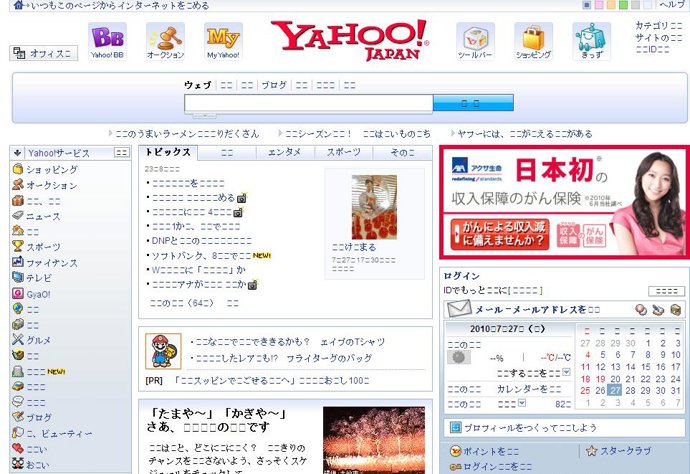Open the dropdown arrow in bottom calendar-panel row
690x474 pixels.
click(x=522, y=402)
